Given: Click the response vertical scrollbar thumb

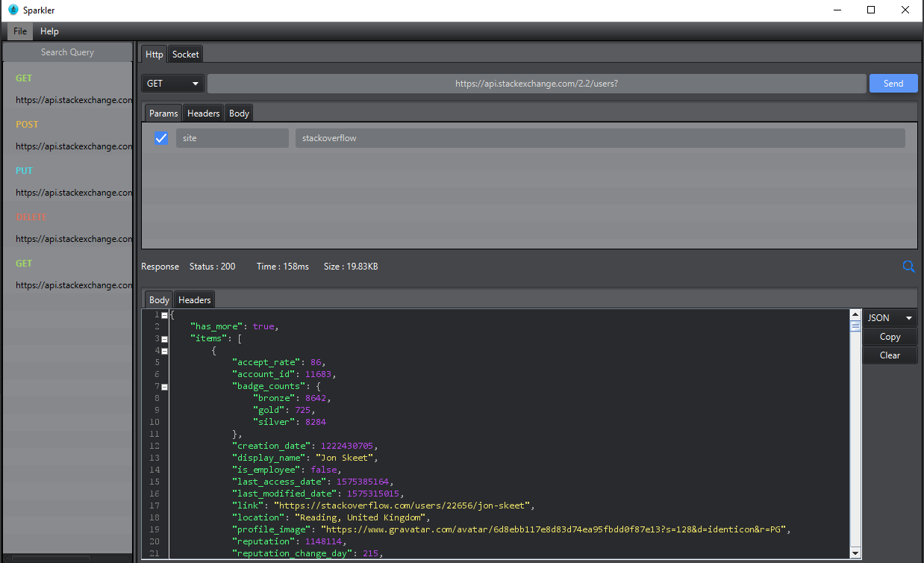Looking at the screenshot, I should pyautogui.click(x=855, y=326).
